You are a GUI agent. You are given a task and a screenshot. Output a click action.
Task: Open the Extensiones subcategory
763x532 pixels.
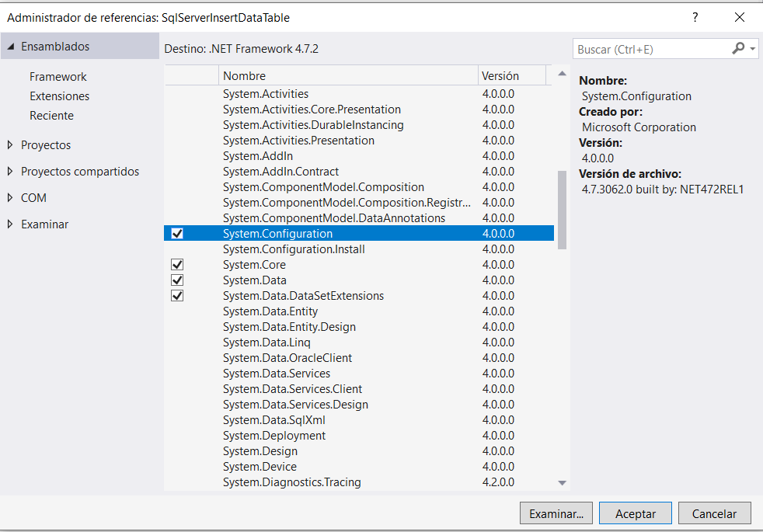pos(59,96)
